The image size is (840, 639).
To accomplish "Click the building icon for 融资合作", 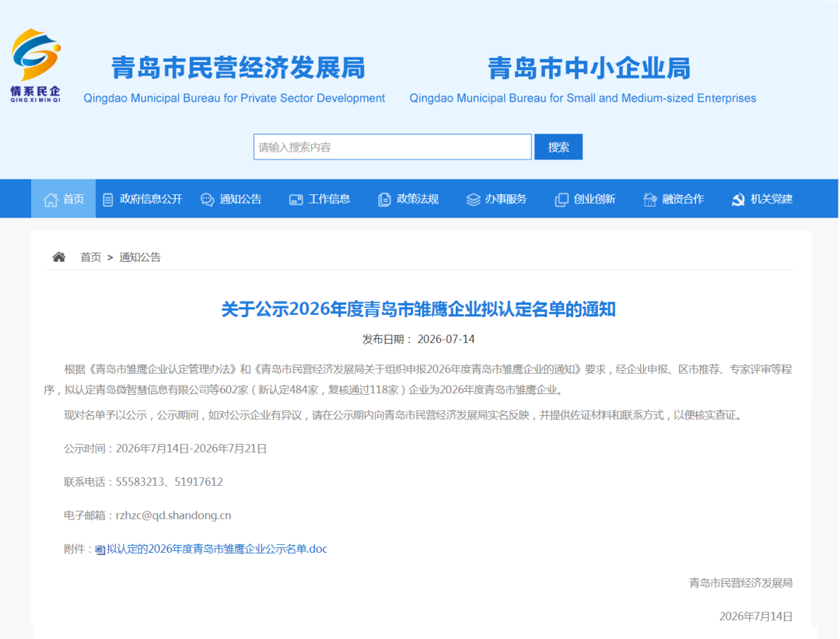I will coord(649,200).
